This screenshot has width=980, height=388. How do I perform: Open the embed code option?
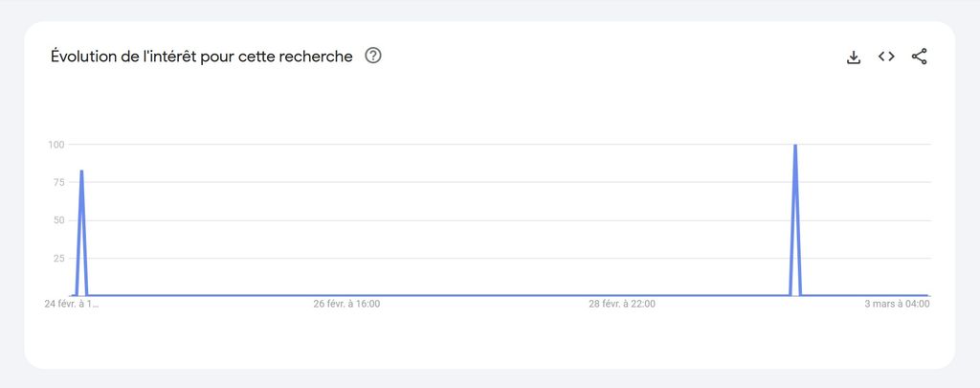[886, 57]
